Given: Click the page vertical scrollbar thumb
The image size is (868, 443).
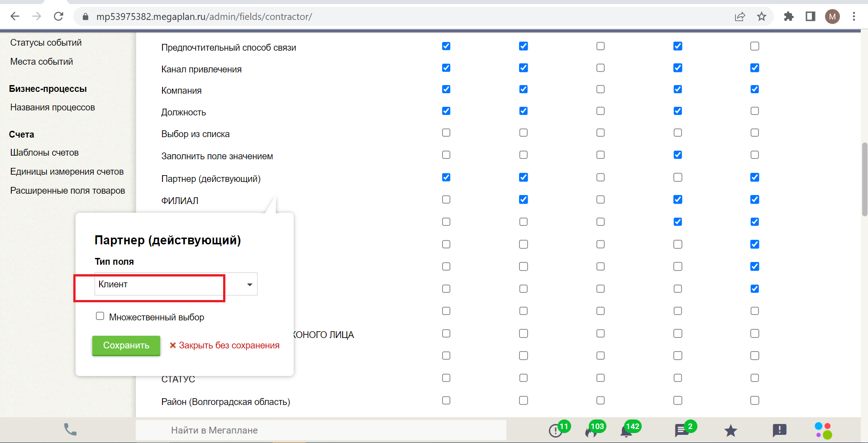Looking at the screenshot, I should pos(864,179).
